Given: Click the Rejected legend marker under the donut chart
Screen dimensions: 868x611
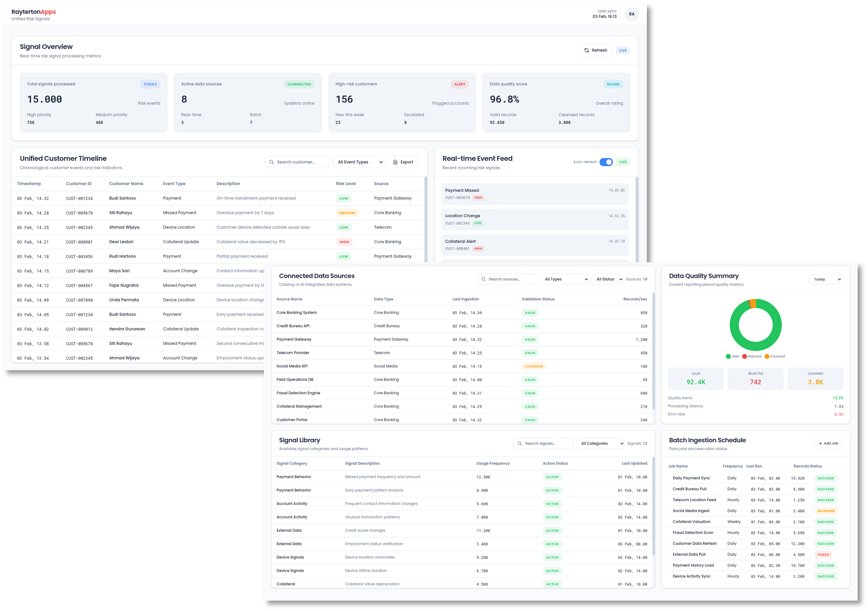Looking at the screenshot, I should click(x=744, y=356).
